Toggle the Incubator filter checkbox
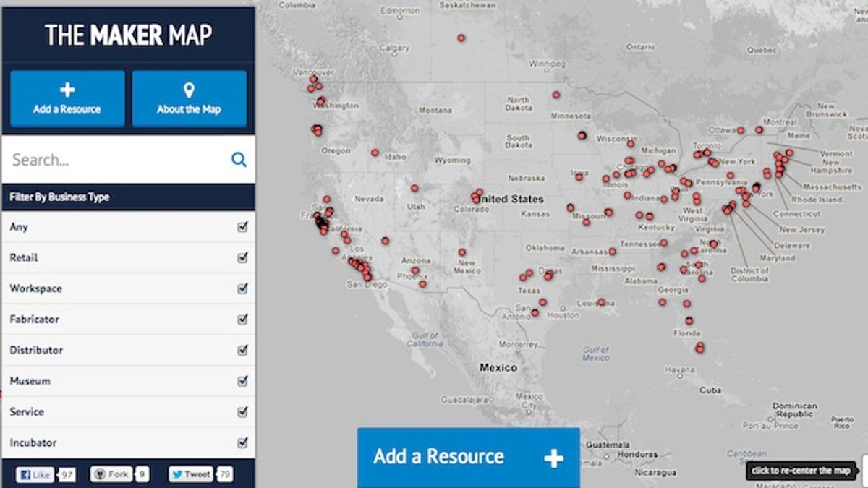Image resolution: width=868 pixels, height=488 pixels. click(x=242, y=442)
